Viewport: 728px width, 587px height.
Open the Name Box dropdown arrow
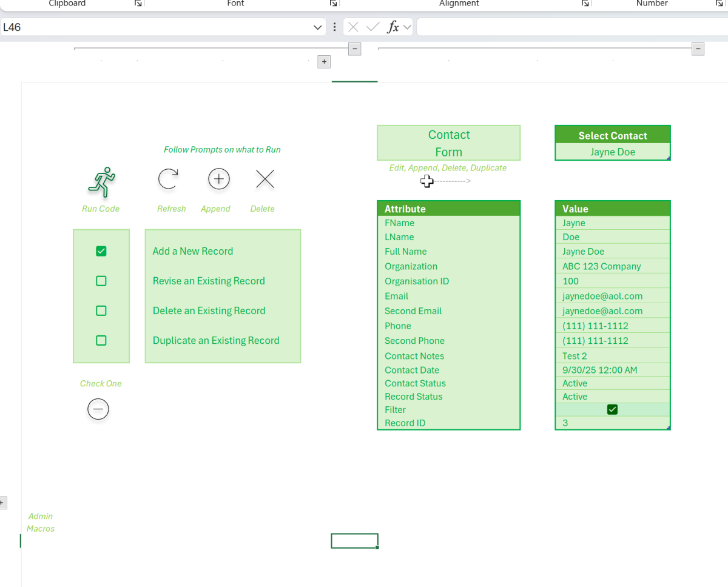(x=317, y=27)
